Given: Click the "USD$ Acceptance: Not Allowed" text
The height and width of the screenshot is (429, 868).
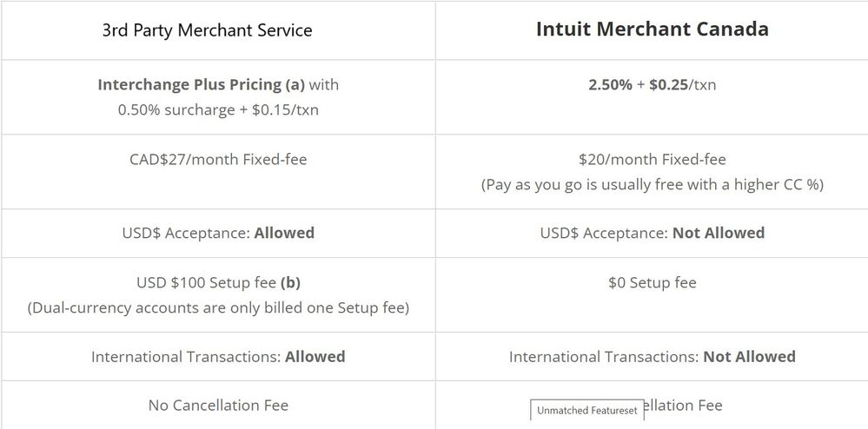Looking at the screenshot, I should [652, 233].
